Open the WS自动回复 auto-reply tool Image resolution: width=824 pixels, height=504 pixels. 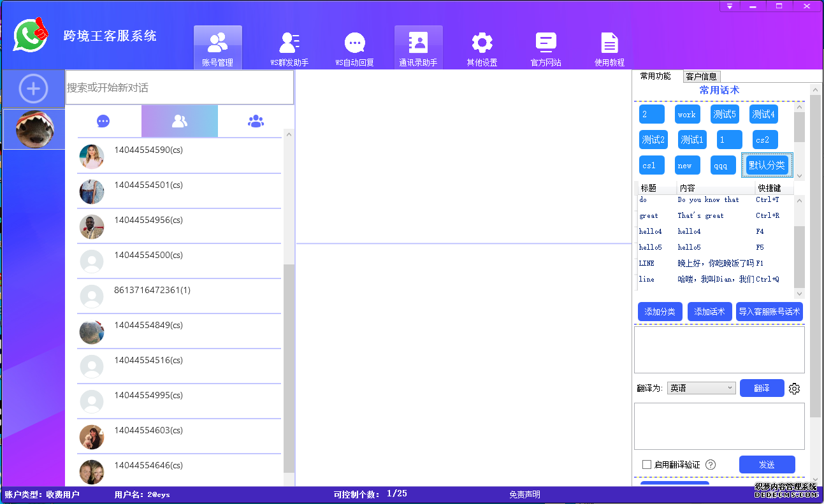[x=354, y=43]
